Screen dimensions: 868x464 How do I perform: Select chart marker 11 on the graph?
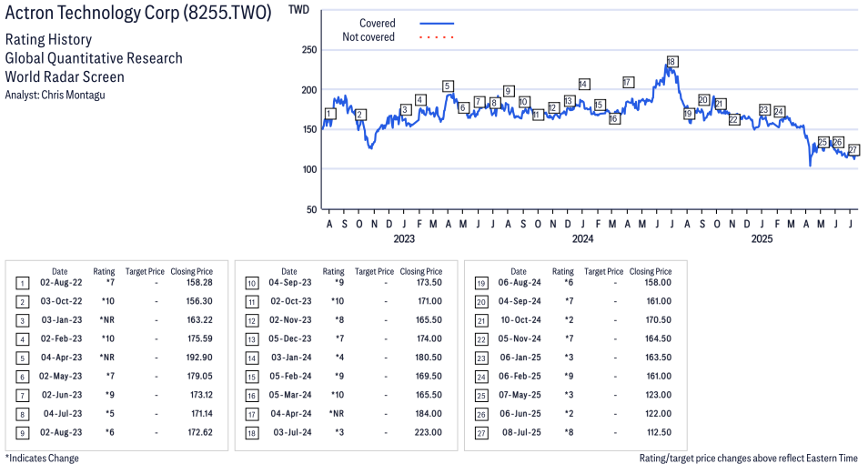tap(538, 115)
